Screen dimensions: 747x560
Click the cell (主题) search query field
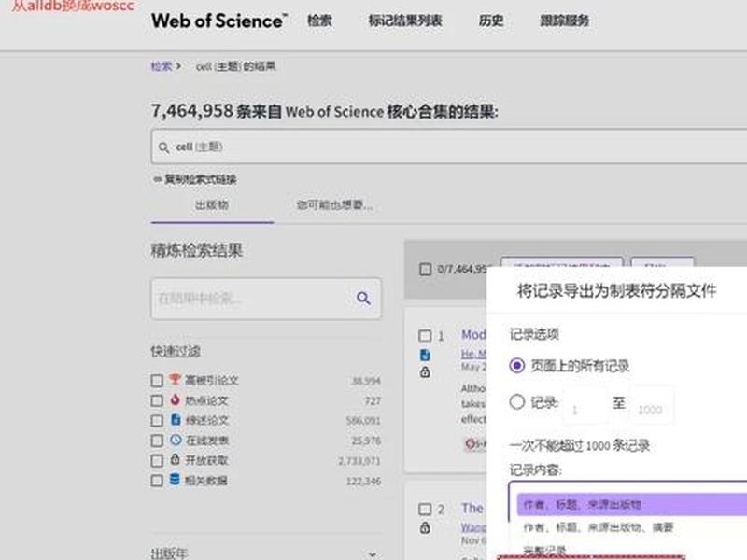[449, 147]
